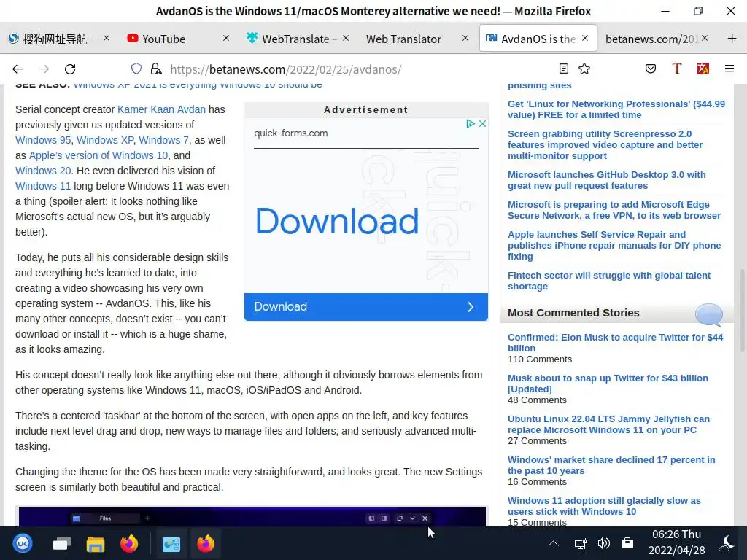Open Linux for Networking Professionals story
This screenshot has height=560, width=747.
[x=616, y=109]
